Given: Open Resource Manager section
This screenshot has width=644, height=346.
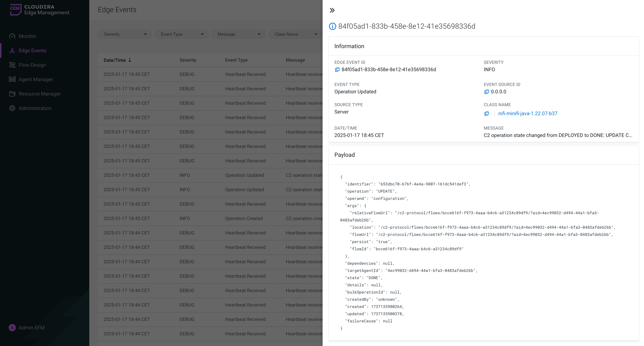Looking at the screenshot, I should 39,94.
